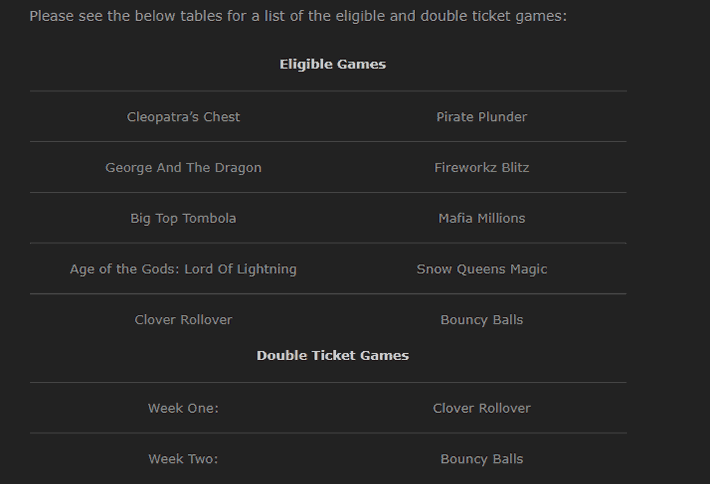Select Bouncy Balls for Week Two
The height and width of the screenshot is (484, 710).
coord(482,459)
